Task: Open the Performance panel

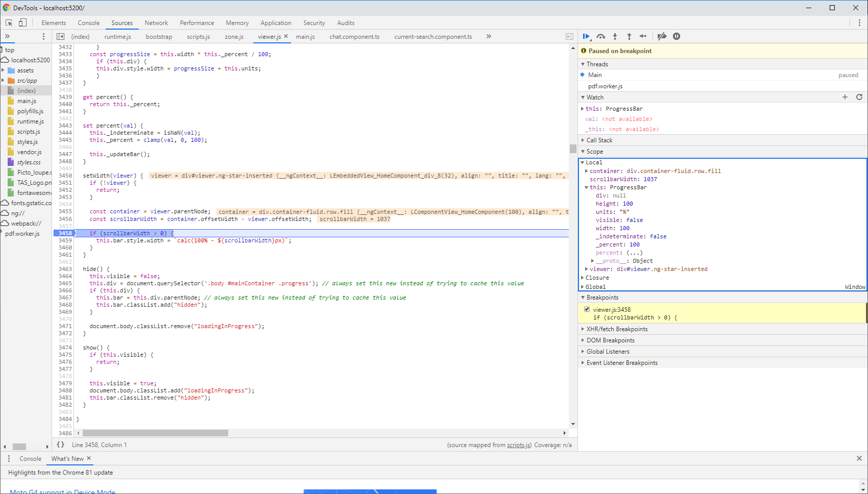Action: pos(197,23)
